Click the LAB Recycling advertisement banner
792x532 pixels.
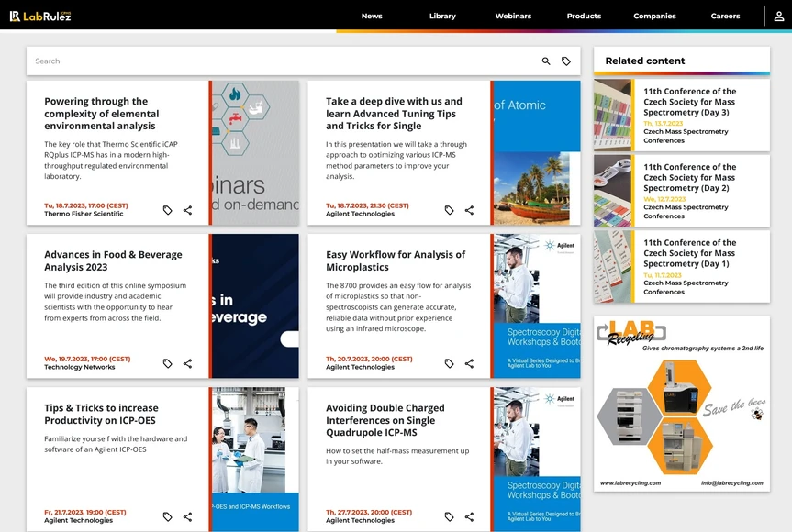point(682,404)
